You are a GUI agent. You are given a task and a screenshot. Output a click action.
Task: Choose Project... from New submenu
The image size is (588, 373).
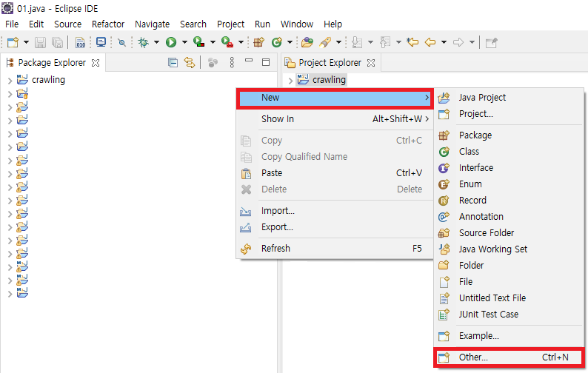[509, 113]
